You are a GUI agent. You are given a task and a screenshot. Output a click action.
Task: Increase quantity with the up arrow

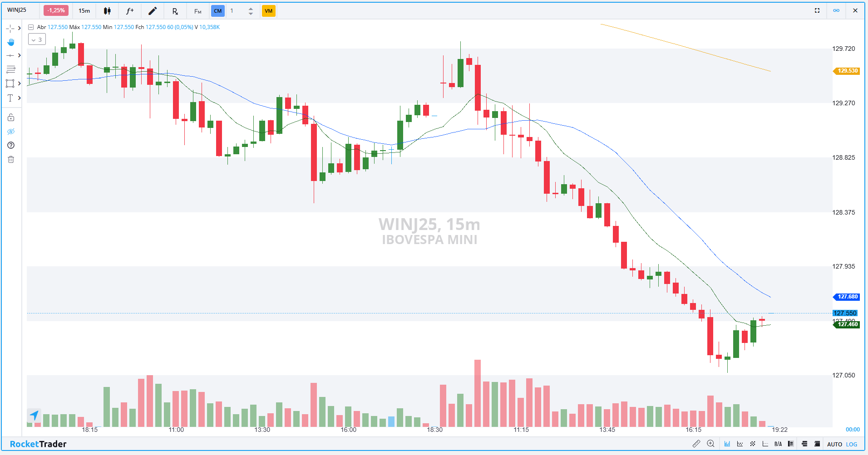tap(251, 8)
